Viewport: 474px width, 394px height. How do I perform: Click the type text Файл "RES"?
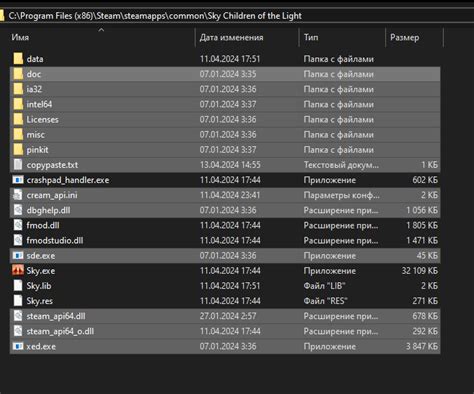326,301
